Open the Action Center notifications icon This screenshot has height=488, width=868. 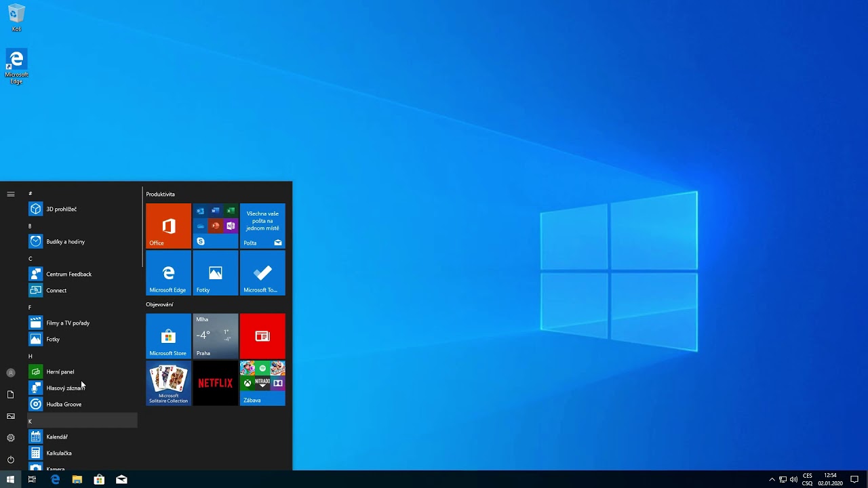pyautogui.click(x=854, y=479)
